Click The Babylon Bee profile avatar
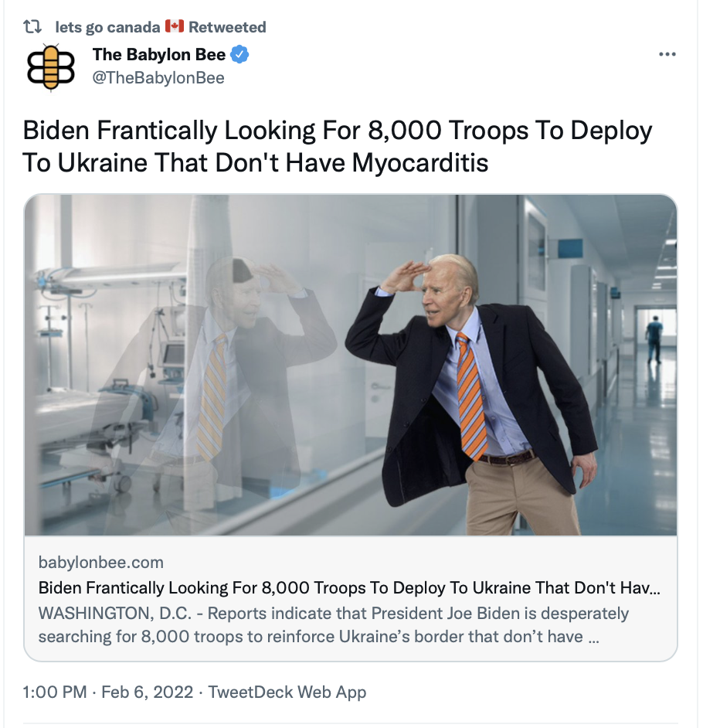Screen dimensions: 703x728 pyautogui.click(x=51, y=67)
